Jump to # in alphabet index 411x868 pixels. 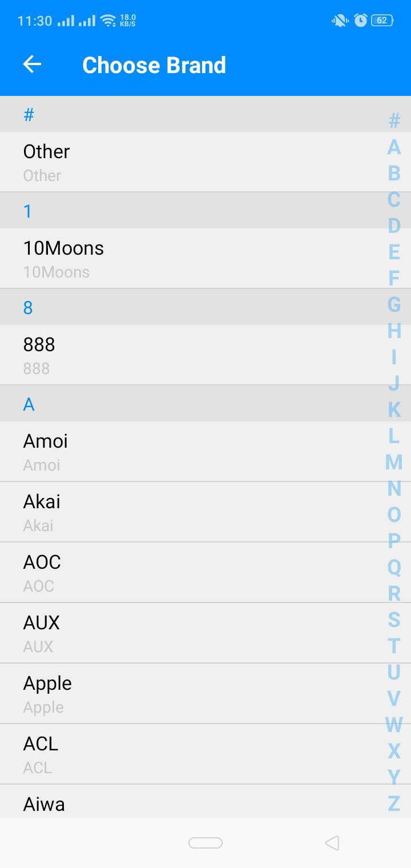click(x=394, y=120)
